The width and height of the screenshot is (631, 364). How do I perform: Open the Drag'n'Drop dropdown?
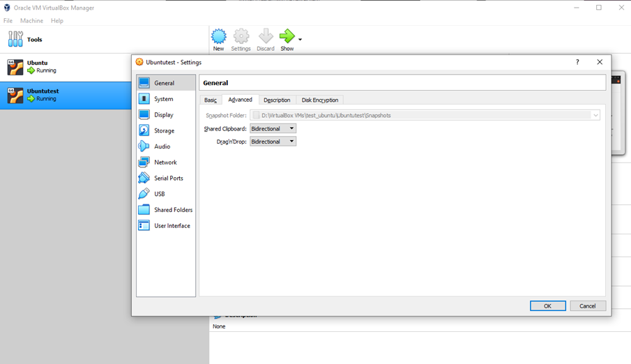tap(273, 142)
